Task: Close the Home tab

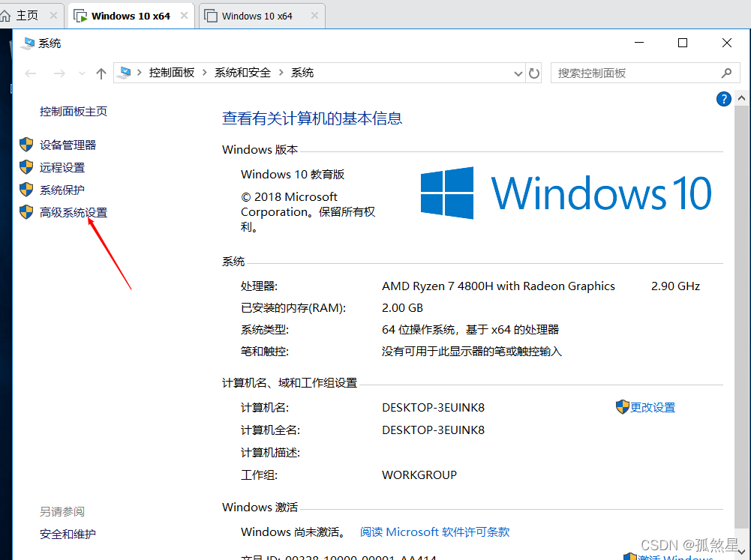Action: (x=54, y=16)
